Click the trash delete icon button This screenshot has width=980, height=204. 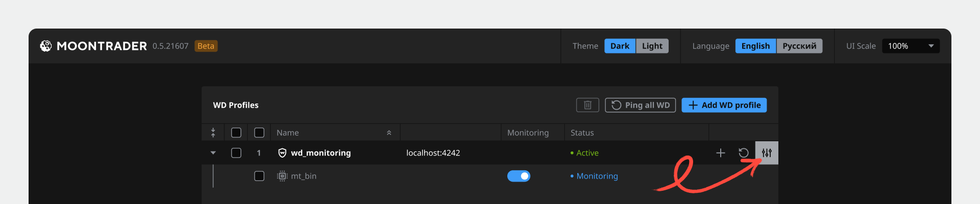click(x=587, y=105)
